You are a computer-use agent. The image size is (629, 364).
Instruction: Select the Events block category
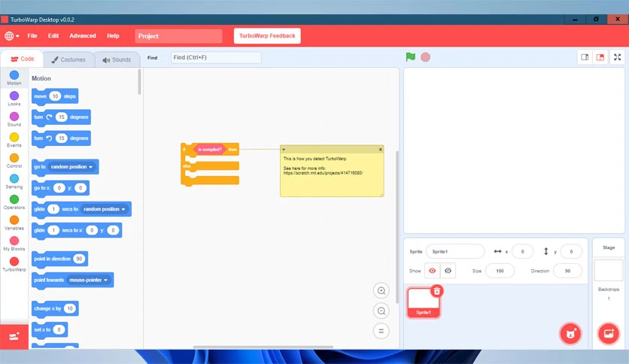(x=14, y=140)
